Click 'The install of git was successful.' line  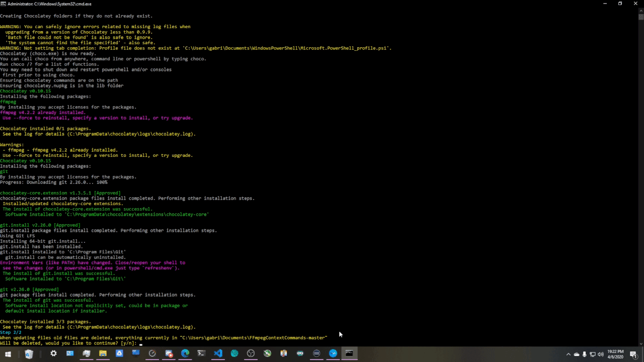[x=48, y=300]
